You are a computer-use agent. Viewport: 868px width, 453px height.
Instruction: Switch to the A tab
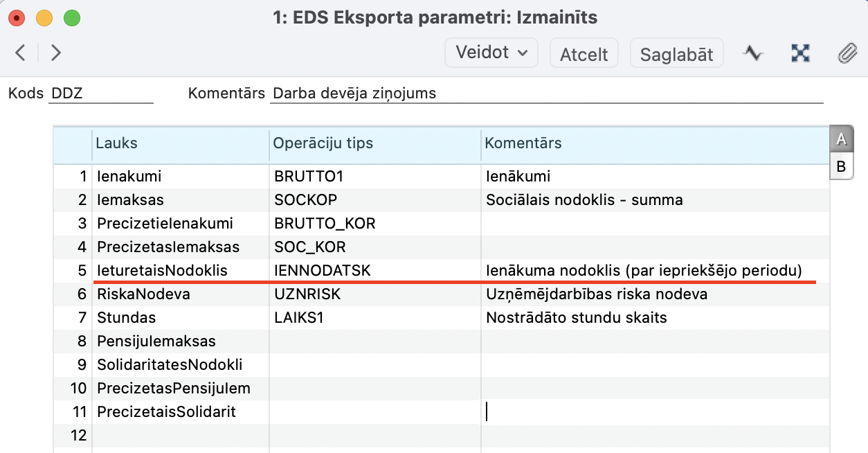click(x=842, y=139)
